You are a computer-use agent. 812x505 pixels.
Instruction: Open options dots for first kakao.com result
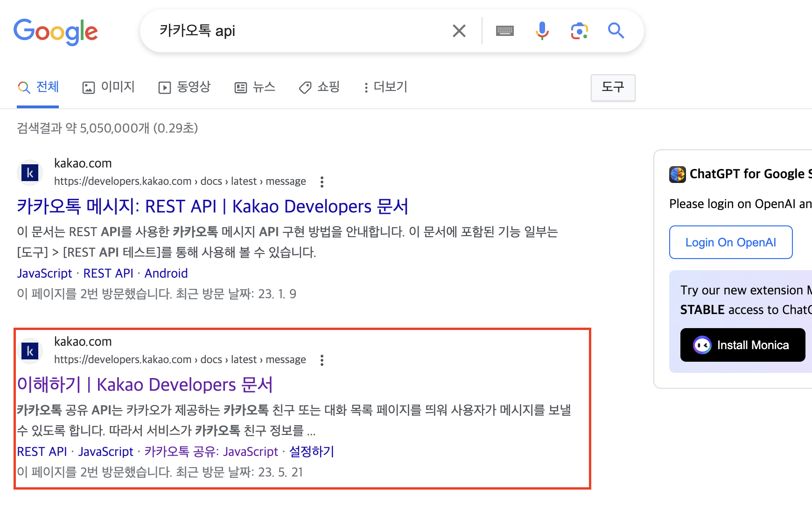322,182
